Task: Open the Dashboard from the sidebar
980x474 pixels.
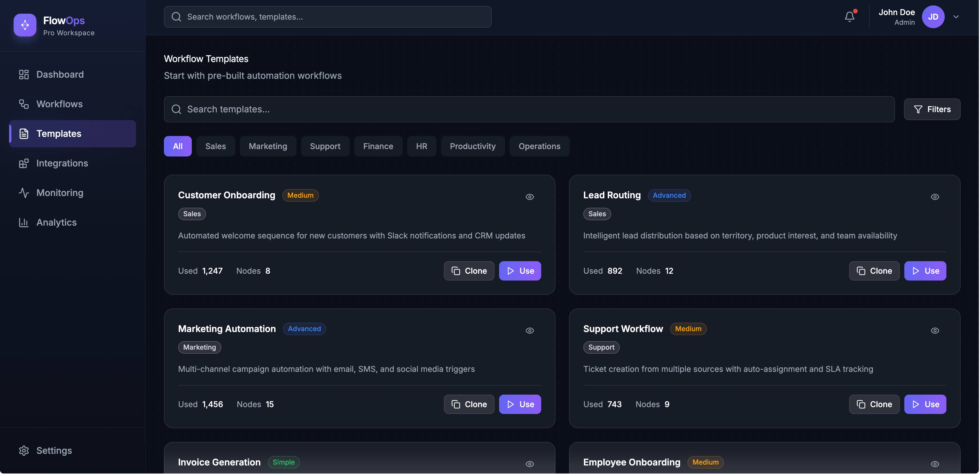Action: (60, 74)
